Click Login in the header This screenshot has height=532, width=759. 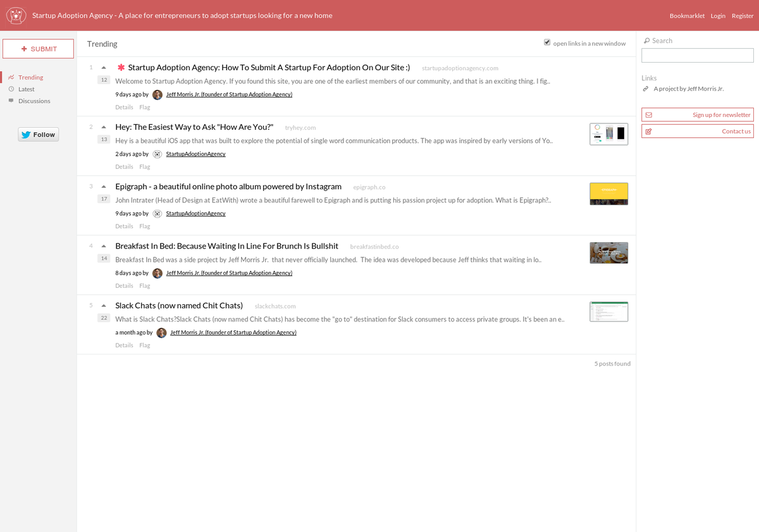(x=718, y=16)
